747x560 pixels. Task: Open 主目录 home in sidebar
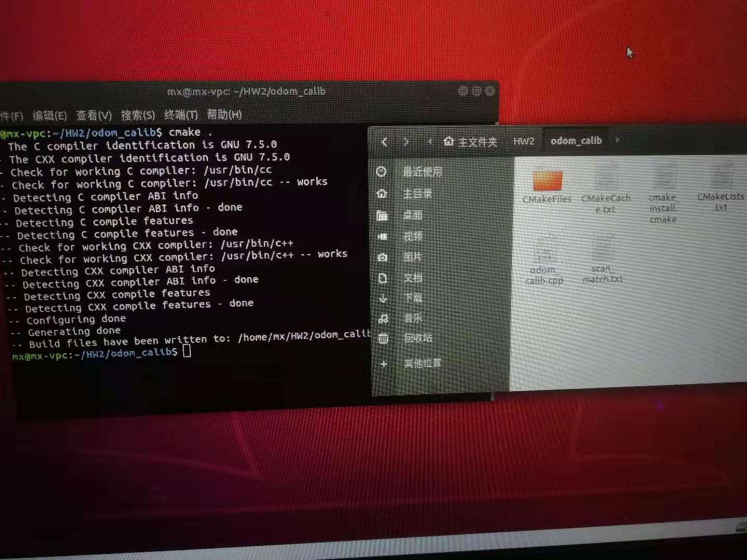[418, 193]
